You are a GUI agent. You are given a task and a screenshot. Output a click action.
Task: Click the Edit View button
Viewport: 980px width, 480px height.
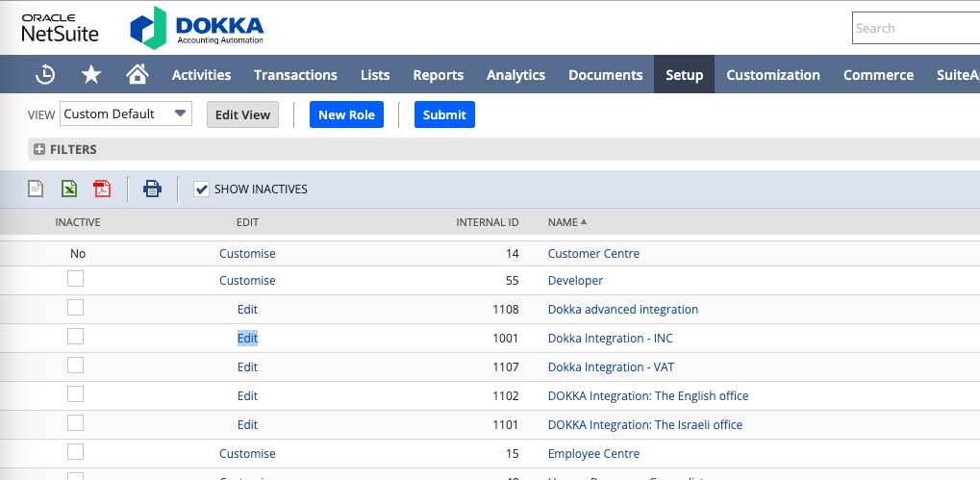click(x=242, y=114)
